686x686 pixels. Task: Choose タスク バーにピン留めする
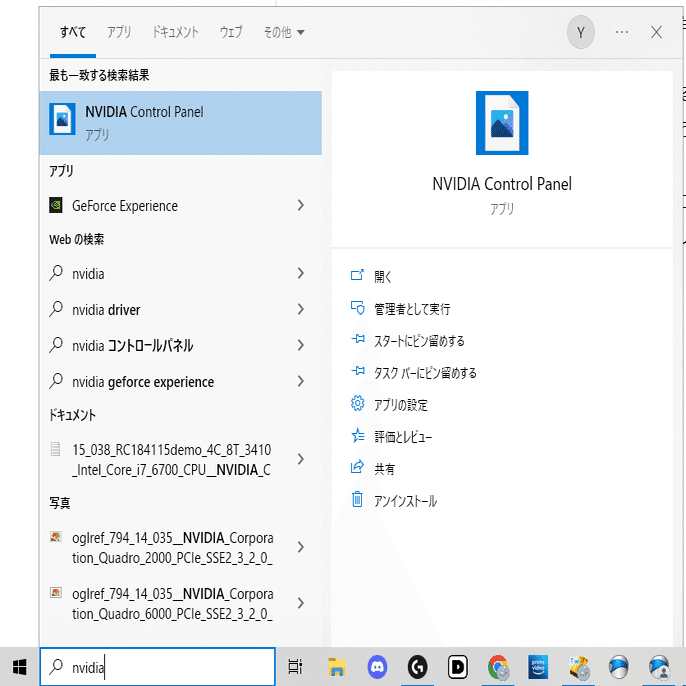(425, 373)
